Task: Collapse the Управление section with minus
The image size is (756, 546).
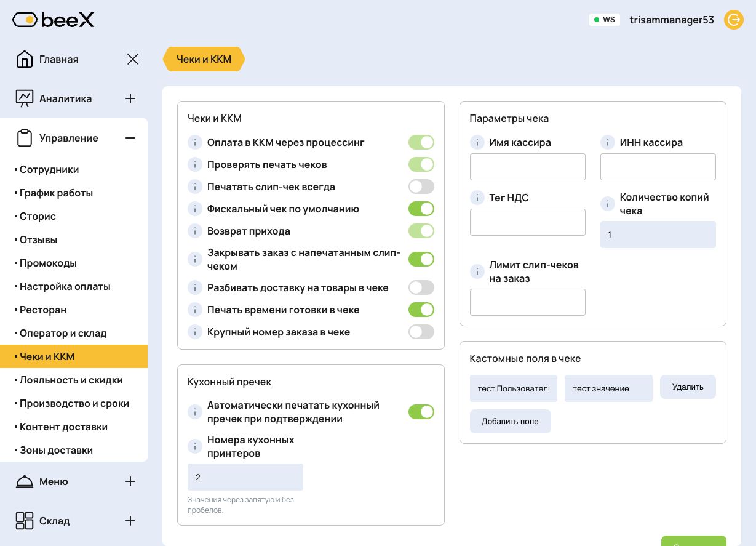Action: (x=130, y=138)
